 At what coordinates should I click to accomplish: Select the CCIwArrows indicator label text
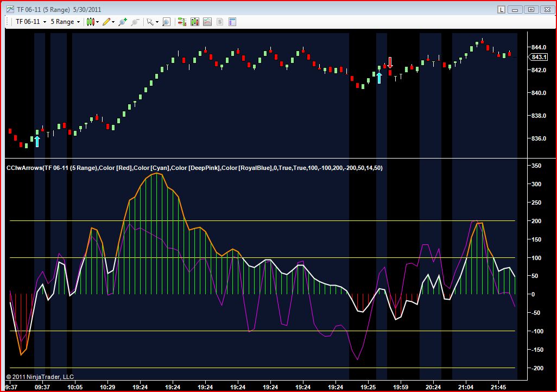point(194,168)
